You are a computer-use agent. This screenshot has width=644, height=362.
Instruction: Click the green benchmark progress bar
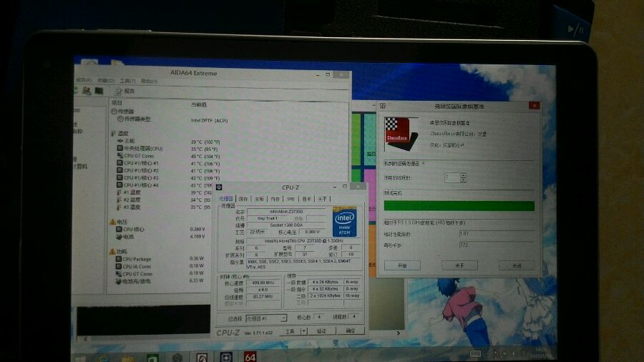tap(459, 205)
